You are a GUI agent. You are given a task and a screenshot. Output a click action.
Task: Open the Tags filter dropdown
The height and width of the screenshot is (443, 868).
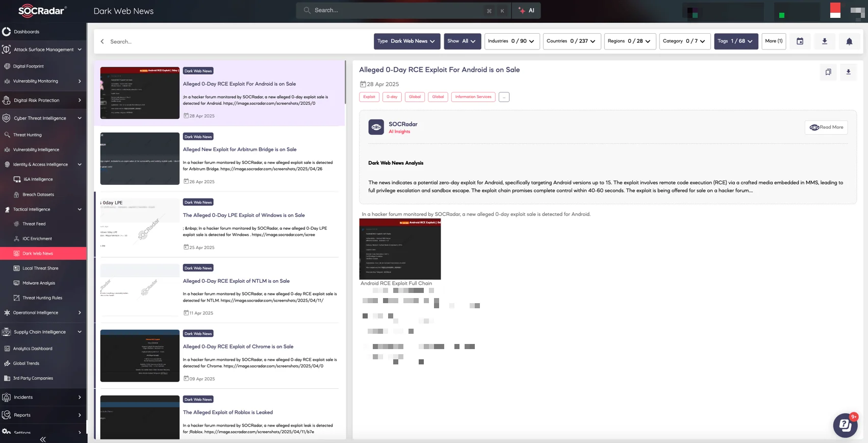[x=736, y=41]
